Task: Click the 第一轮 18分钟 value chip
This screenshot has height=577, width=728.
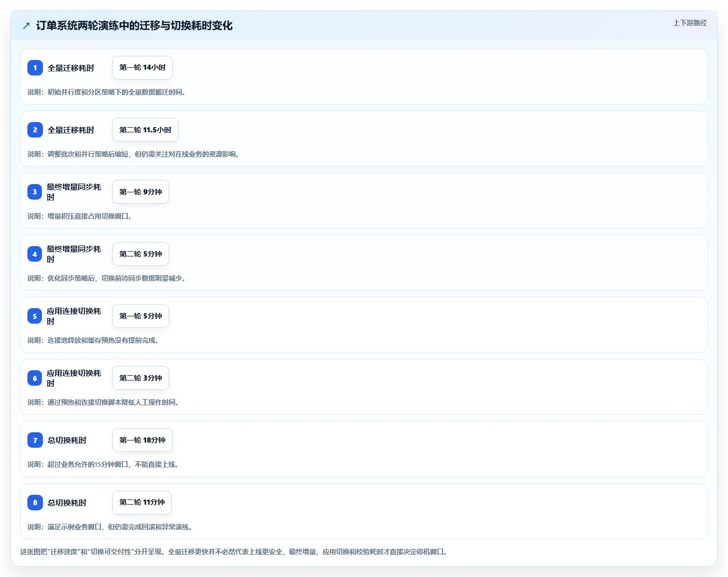Action: click(x=142, y=440)
